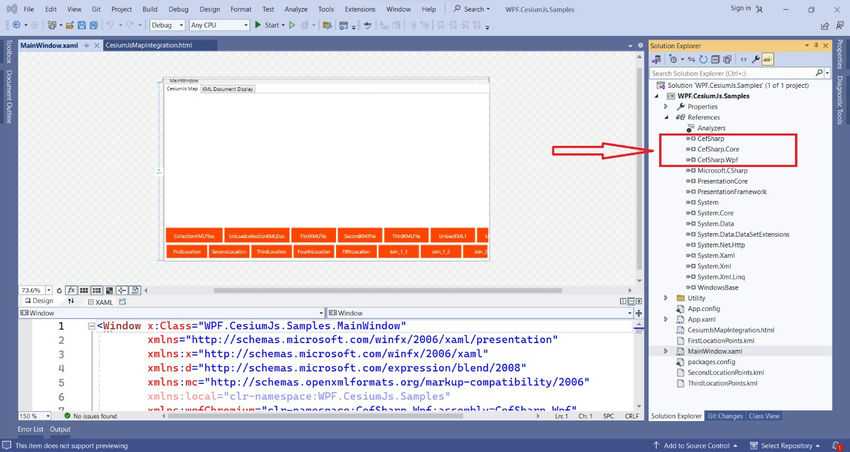Click the Sync with Active Document icon
The image size is (850, 452).
click(x=691, y=60)
